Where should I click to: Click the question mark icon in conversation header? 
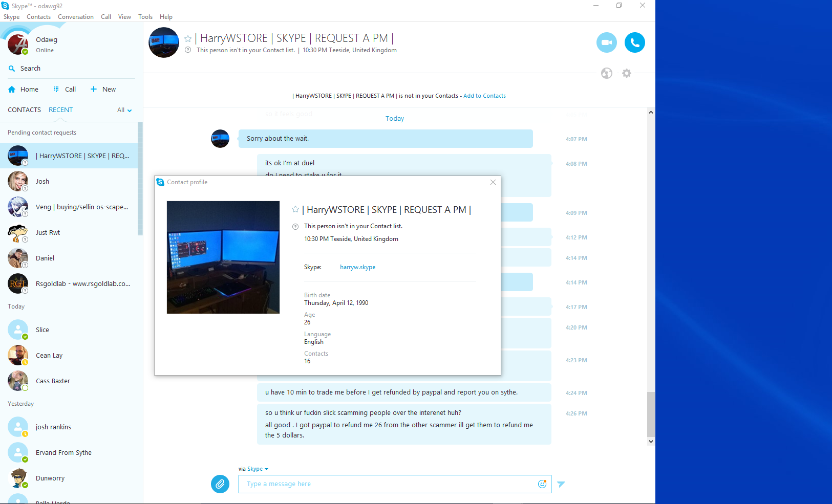pyautogui.click(x=188, y=50)
